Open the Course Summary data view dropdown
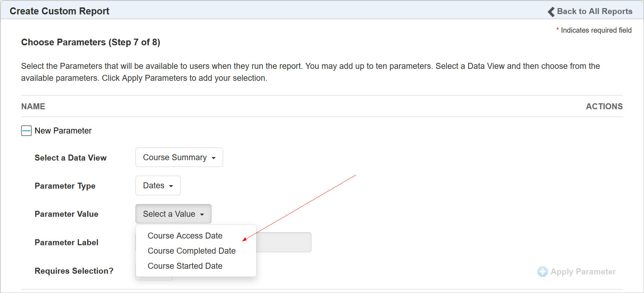The image size is (644, 293). click(179, 157)
